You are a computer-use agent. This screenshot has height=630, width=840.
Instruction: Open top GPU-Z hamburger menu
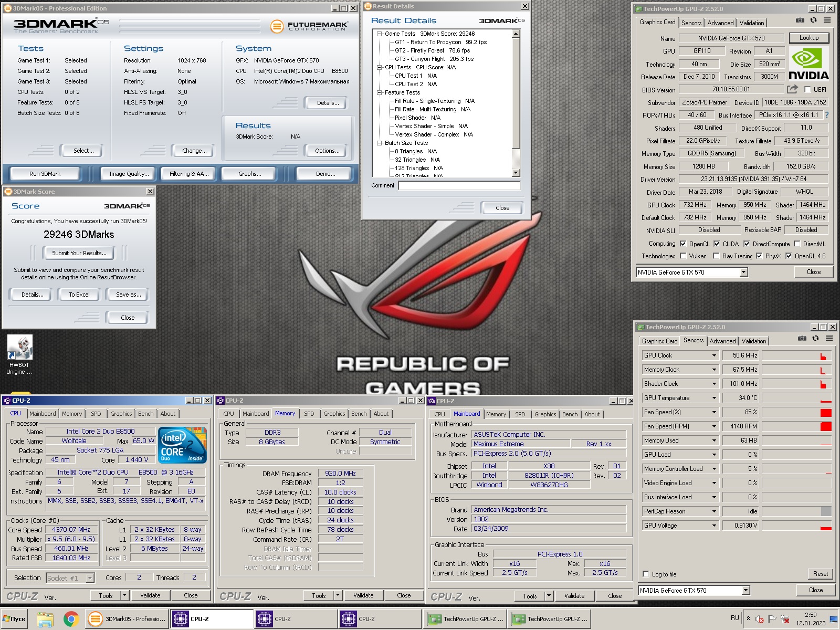pyautogui.click(x=827, y=20)
